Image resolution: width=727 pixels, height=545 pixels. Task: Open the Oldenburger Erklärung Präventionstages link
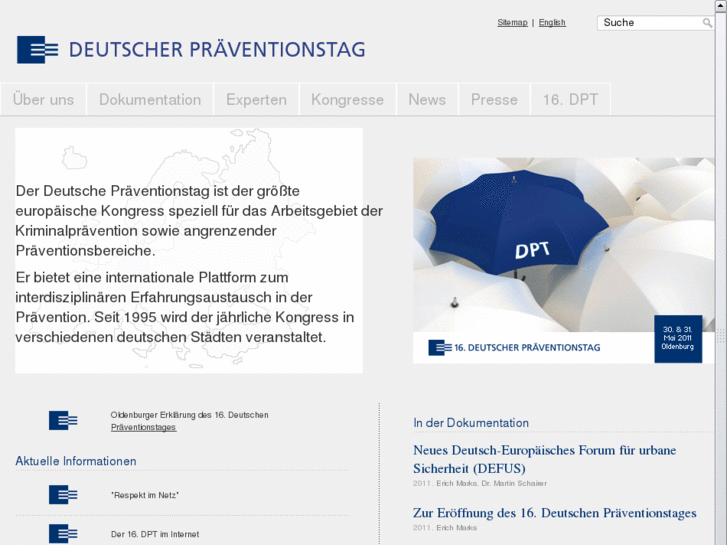coord(190,421)
